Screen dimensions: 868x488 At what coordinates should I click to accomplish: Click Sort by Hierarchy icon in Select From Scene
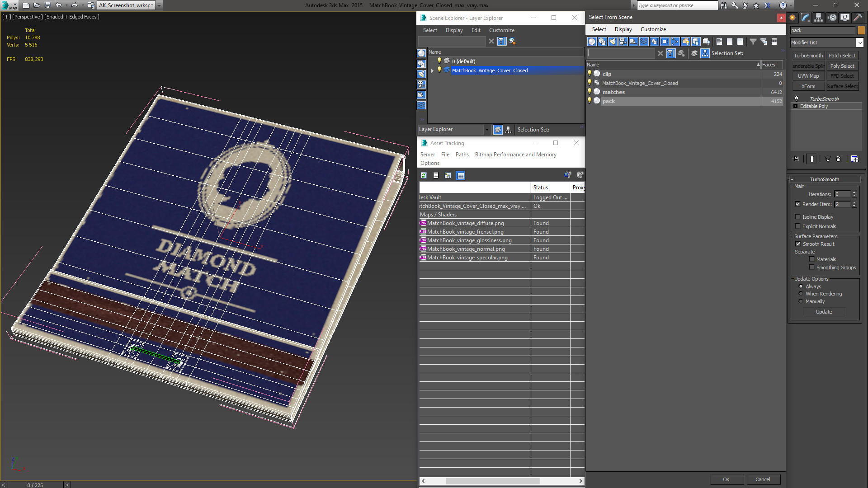pos(705,53)
